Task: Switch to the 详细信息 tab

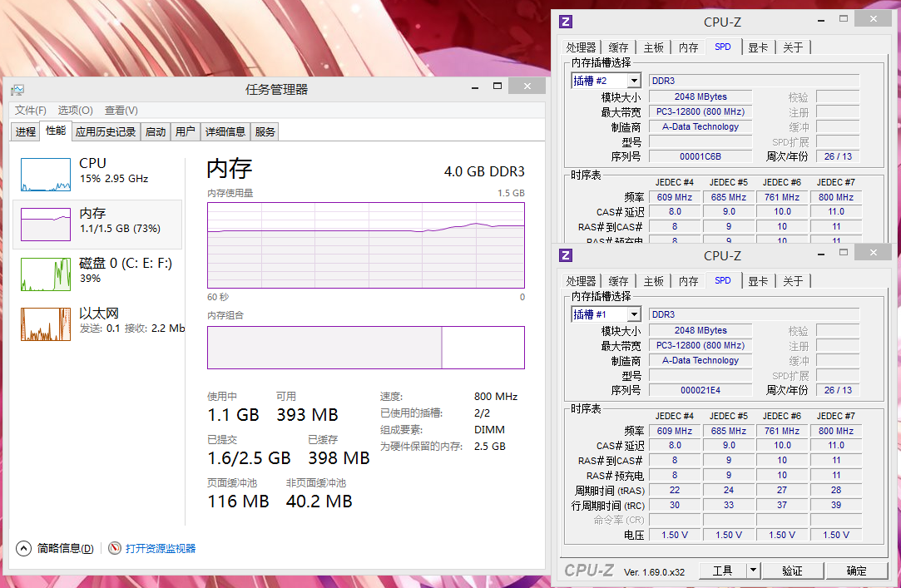Action: pyautogui.click(x=225, y=131)
